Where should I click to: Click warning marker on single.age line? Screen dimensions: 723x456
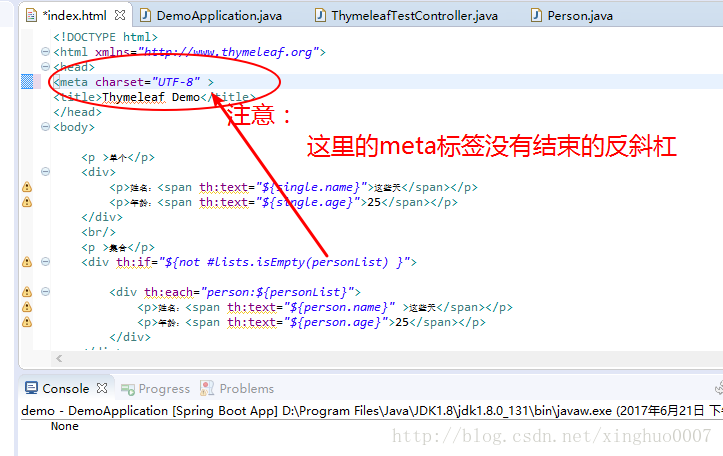pyautogui.click(x=27, y=202)
